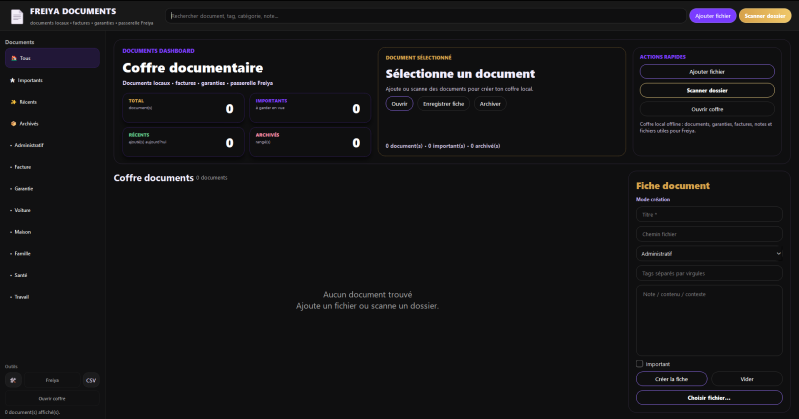Open dropdown arrow in Fiche document
799x419 pixels.
pos(778,253)
